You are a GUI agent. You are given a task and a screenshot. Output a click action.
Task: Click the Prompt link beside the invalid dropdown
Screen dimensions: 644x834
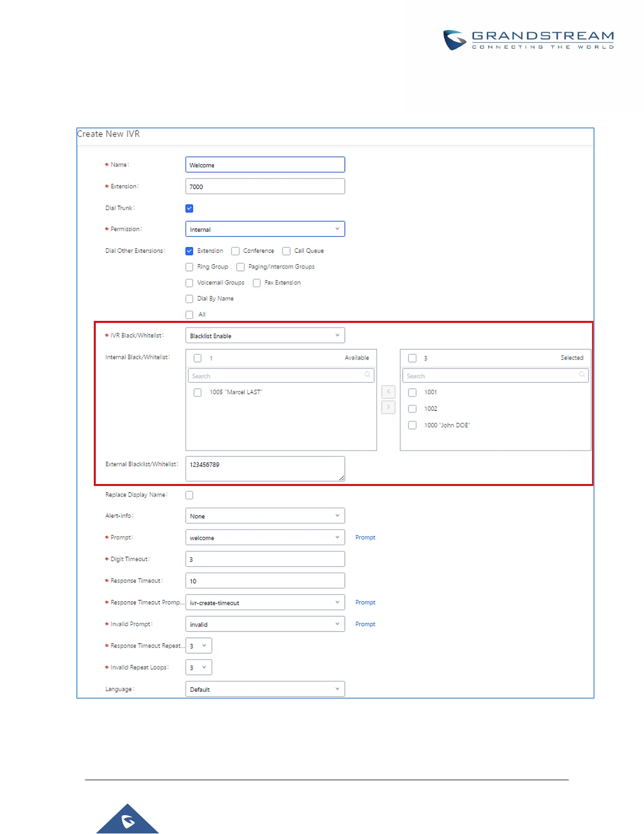(365, 624)
